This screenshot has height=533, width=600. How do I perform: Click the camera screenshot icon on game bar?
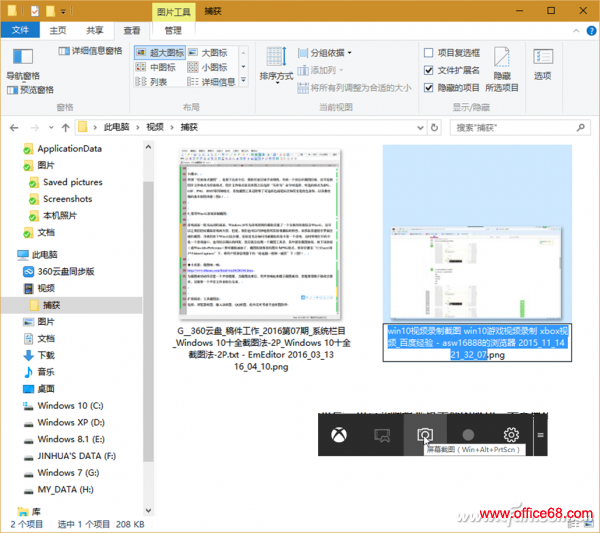[425, 435]
